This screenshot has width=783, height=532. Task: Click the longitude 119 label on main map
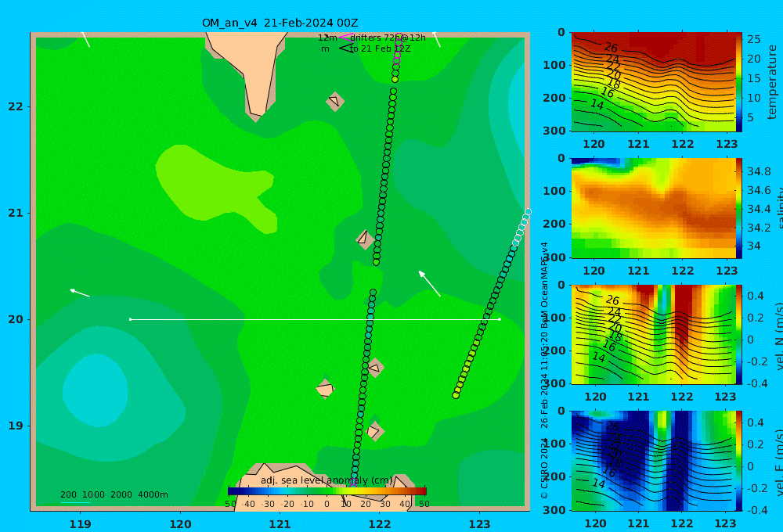tap(81, 524)
